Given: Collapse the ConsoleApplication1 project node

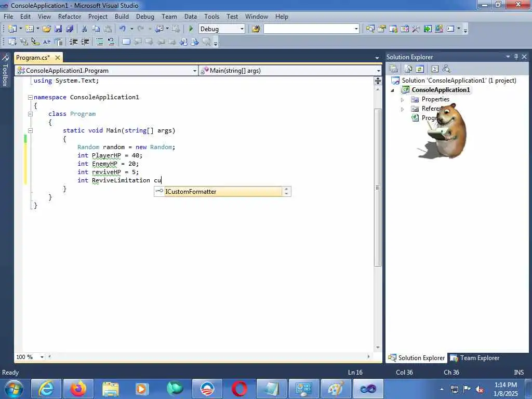Looking at the screenshot, I should point(393,90).
